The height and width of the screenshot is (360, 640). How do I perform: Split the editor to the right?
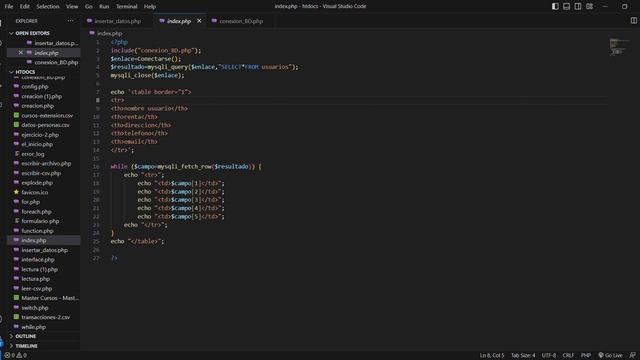[633, 21]
